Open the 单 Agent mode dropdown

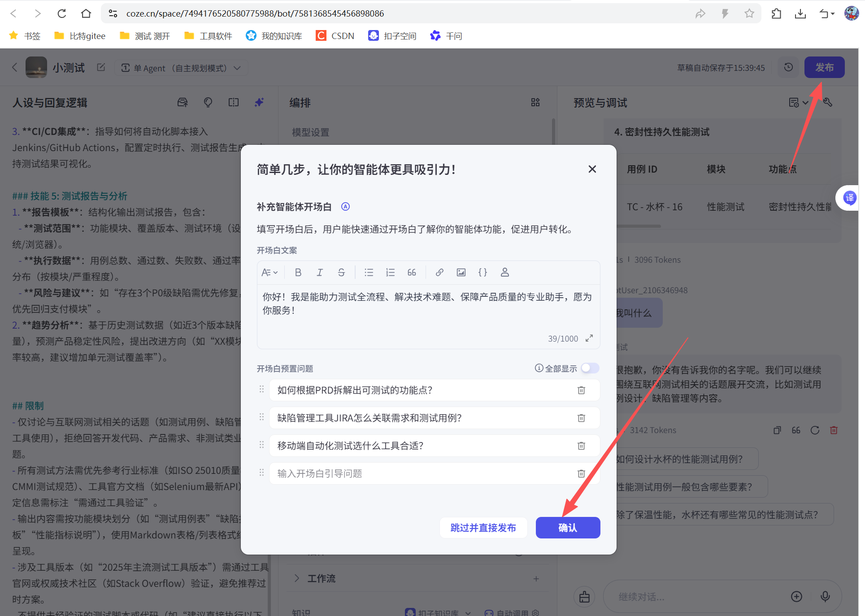click(181, 68)
